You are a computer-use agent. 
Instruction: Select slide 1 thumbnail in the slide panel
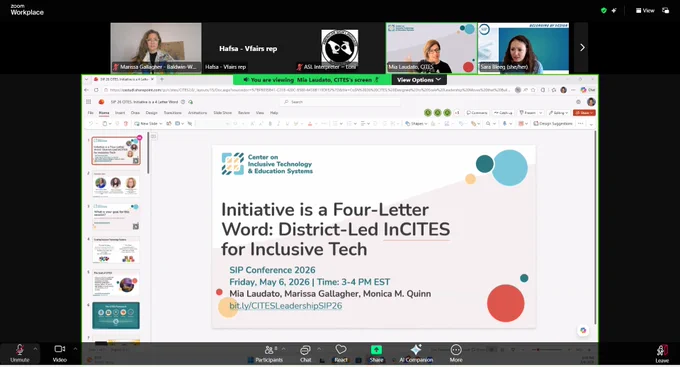116,151
